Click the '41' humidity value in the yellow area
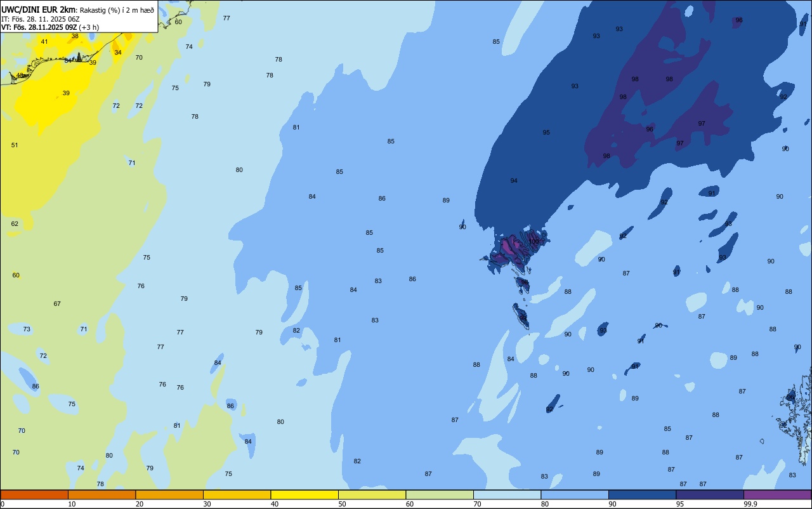 (44, 42)
